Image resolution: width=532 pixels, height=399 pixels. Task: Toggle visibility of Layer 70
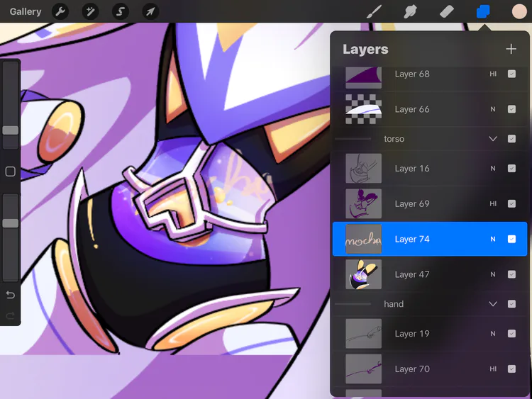pyautogui.click(x=511, y=369)
